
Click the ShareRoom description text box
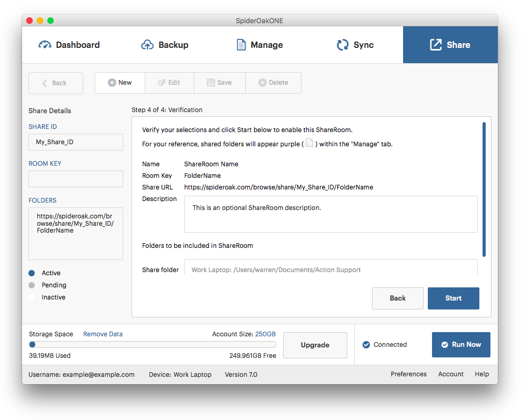pyautogui.click(x=331, y=214)
